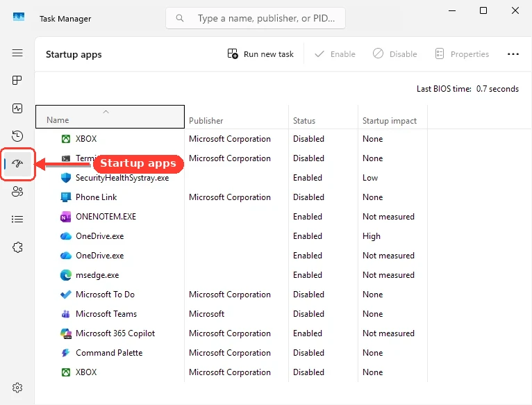Select the Phone Link row name
Viewport: 532px width, 405px height.
96,197
